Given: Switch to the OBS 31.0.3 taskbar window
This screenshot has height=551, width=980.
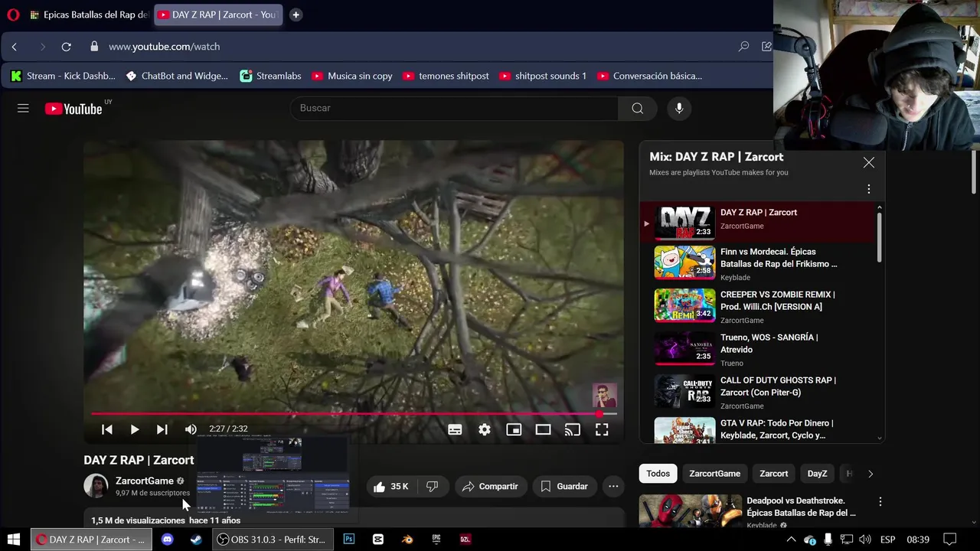Looking at the screenshot, I should 273,540.
